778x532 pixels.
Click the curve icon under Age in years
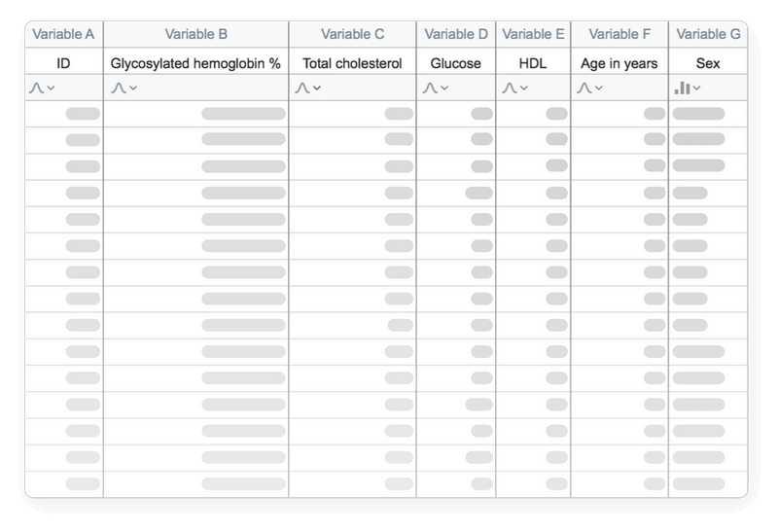tap(583, 89)
